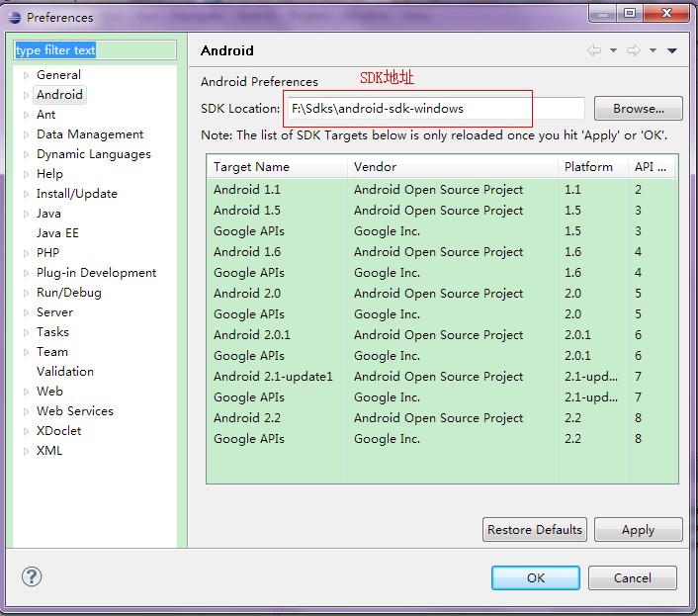Expand the PHP tree node

[26, 253]
